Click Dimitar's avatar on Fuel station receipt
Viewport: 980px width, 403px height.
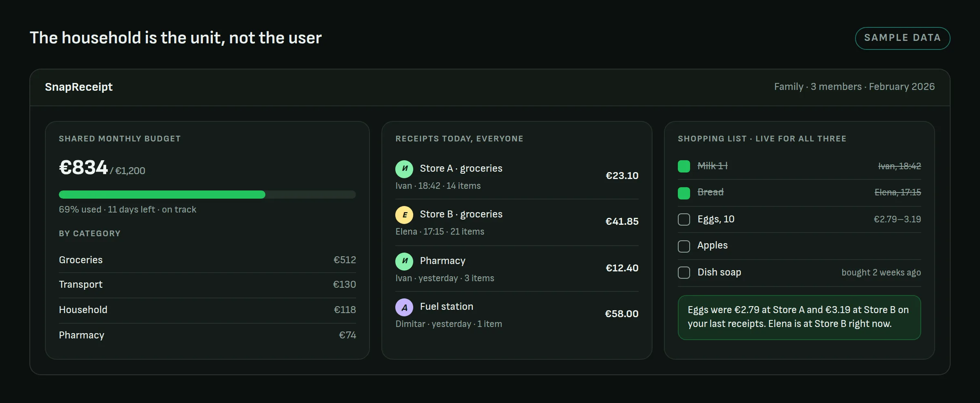point(404,307)
